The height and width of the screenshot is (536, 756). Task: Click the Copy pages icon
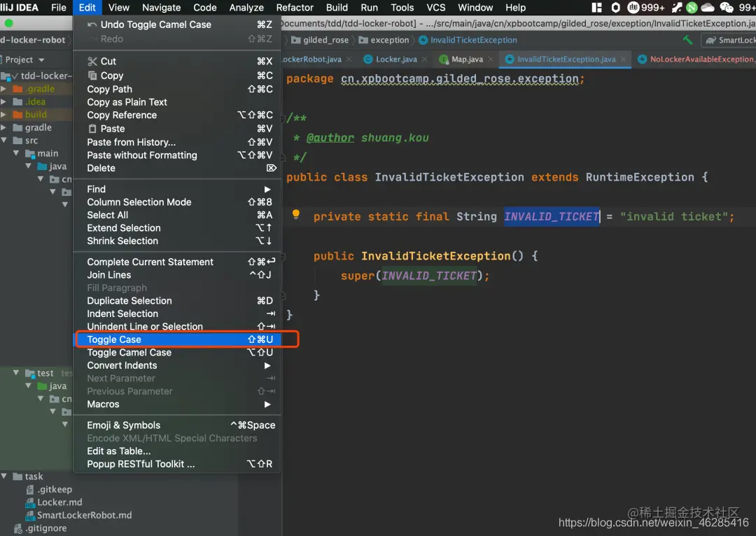pyautogui.click(x=92, y=75)
